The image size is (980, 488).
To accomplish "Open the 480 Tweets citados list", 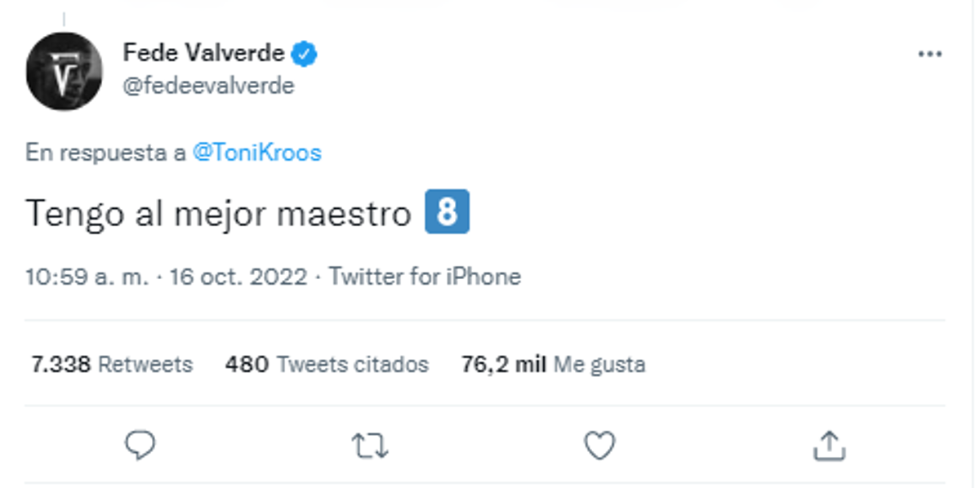I will point(326,365).
